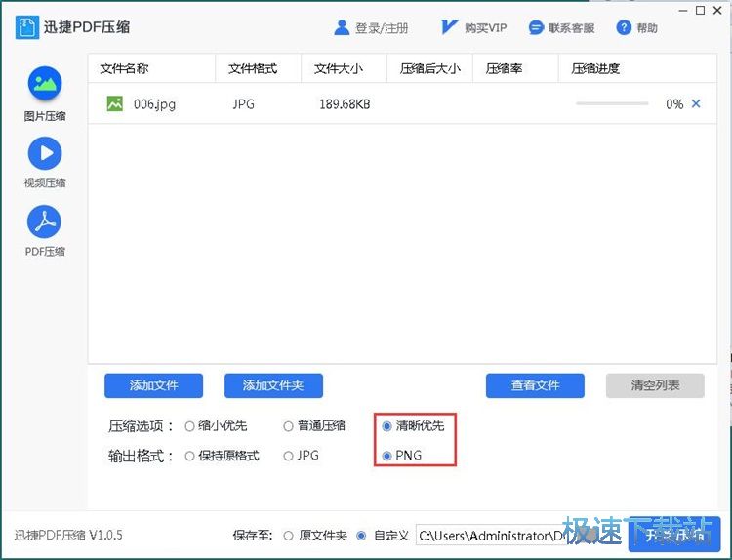Choose 自定义 save location
The image size is (732, 560).
[361, 536]
